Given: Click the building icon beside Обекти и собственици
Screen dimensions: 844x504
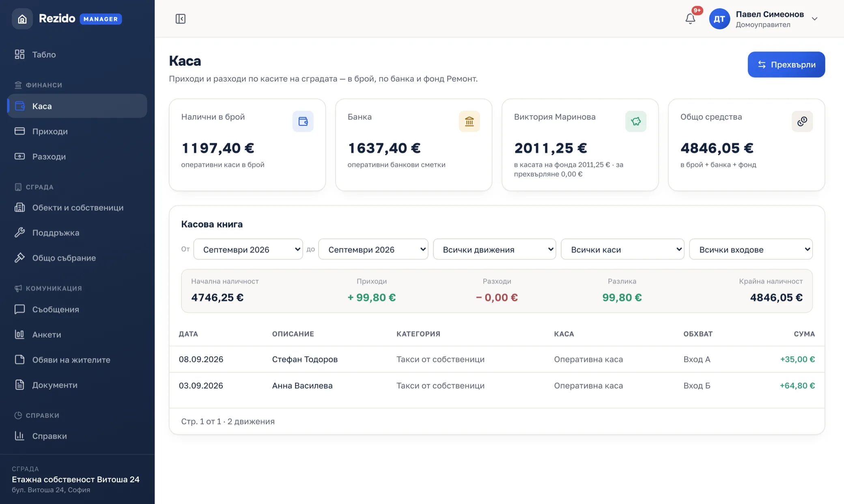Looking at the screenshot, I should (19, 207).
